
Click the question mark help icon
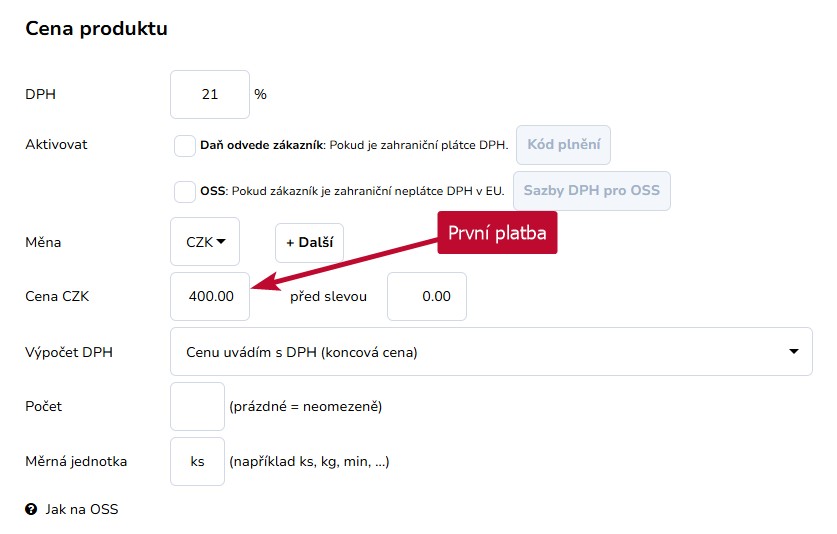coord(31,509)
